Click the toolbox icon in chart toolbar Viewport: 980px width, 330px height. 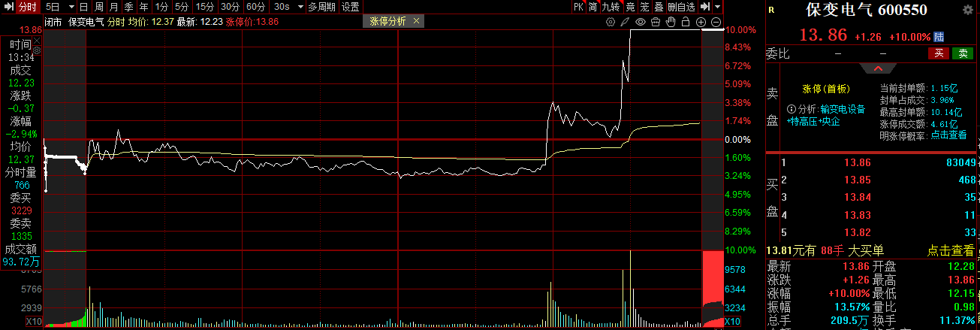coord(656,22)
